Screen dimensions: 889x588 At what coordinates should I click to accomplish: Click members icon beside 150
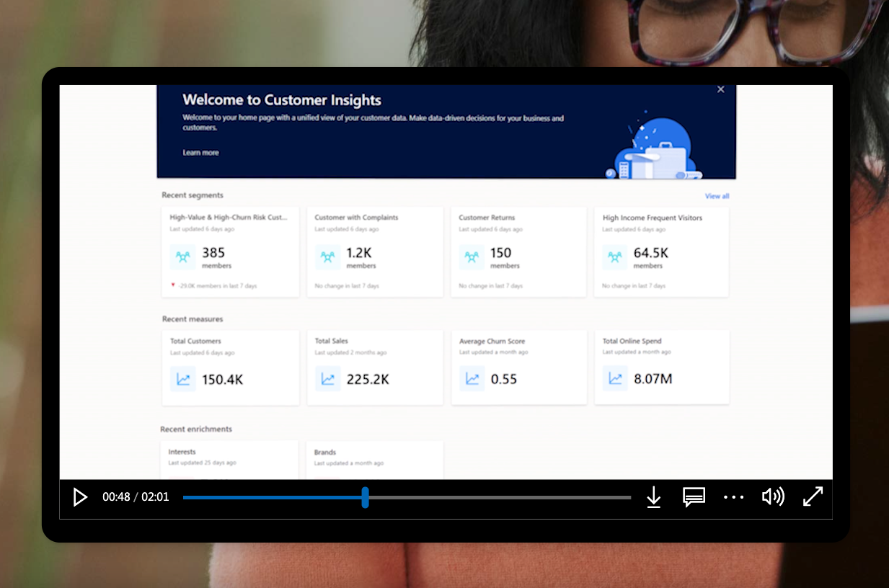coord(472,257)
